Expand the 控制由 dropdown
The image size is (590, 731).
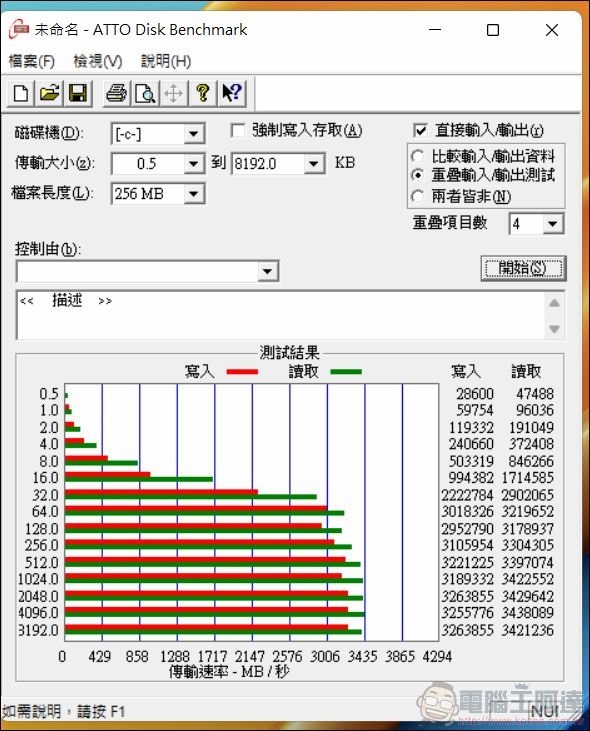click(268, 271)
